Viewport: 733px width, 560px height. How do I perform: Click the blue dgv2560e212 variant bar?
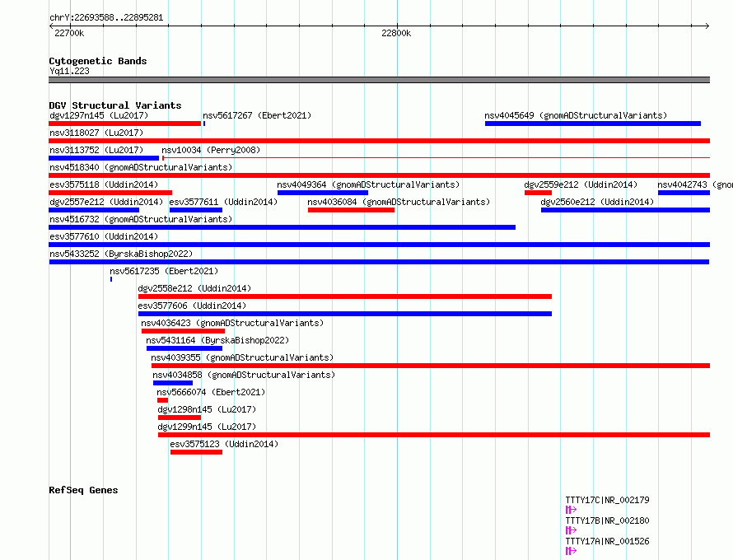tap(625, 210)
